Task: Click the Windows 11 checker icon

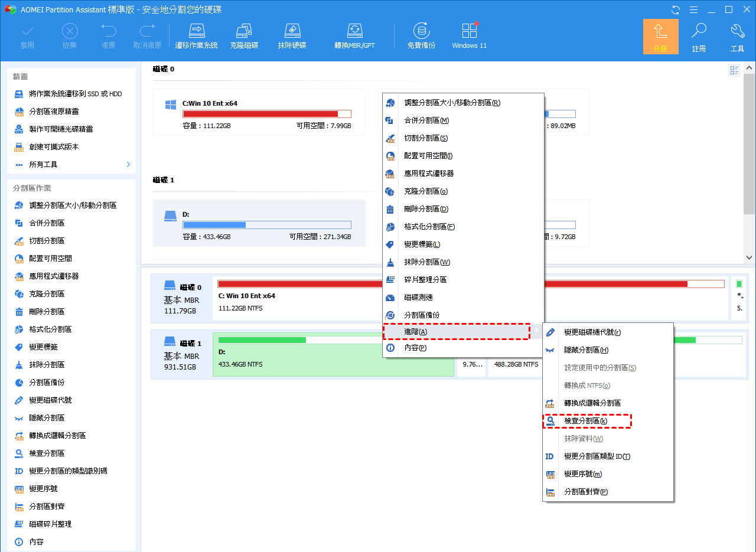Action: point(470,36)
